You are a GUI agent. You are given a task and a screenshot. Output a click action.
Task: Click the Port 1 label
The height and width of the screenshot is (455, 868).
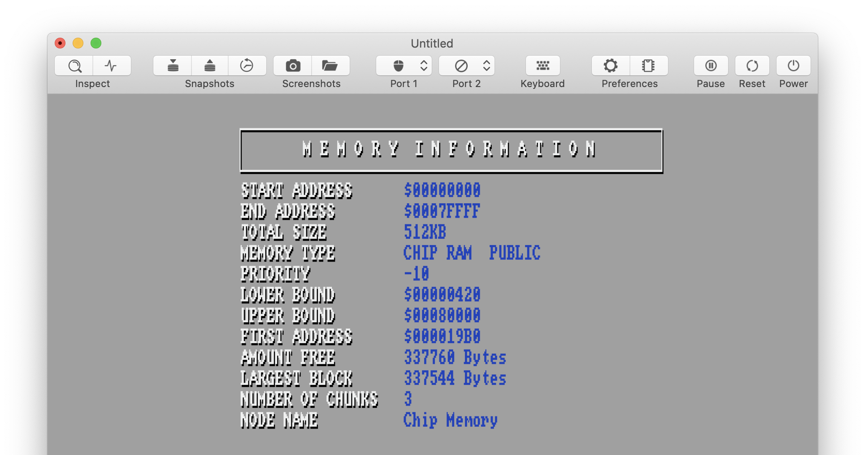[x=404, y=84]
